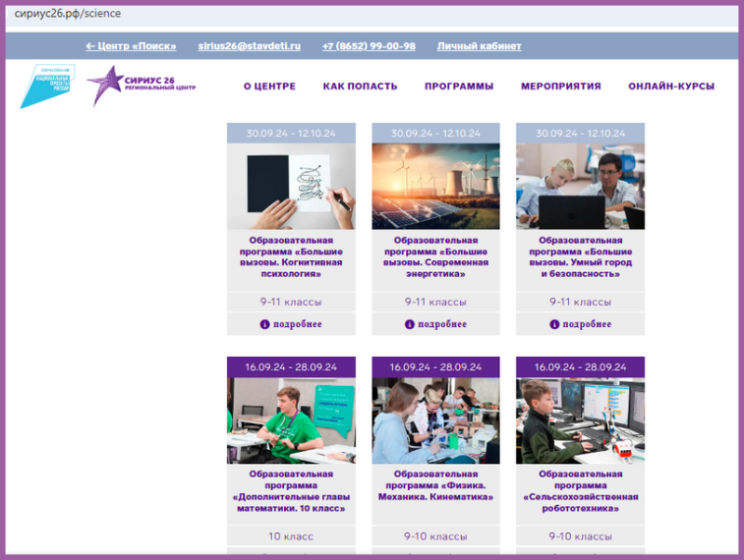Open «Дополнительные главы математики. 10 класс» title
The image size is (744, 560).
pos(291,491)
